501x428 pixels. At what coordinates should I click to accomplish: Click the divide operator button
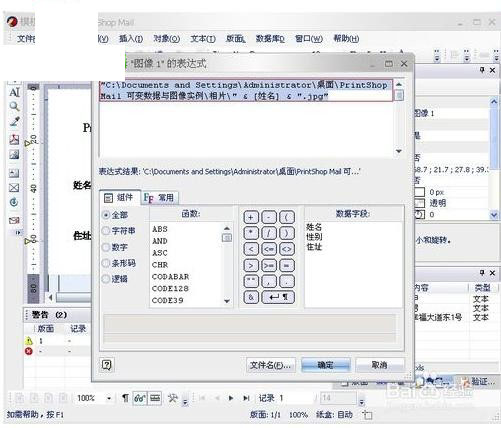click(269, 233)
